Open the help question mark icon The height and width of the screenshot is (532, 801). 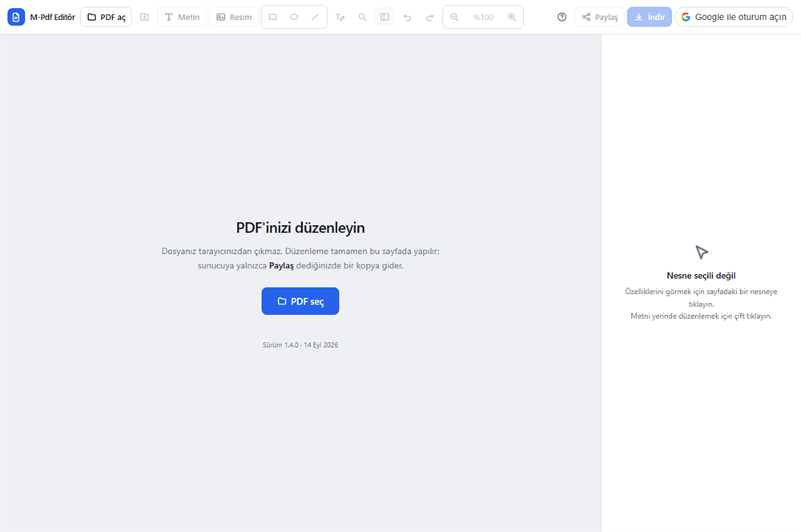click(562, 17)
